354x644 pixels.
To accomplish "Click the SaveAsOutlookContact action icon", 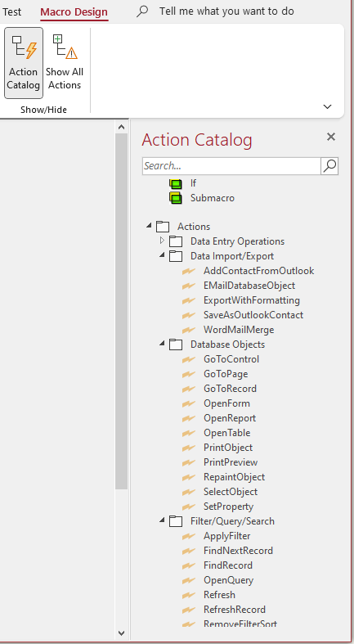I will (189, 315).
